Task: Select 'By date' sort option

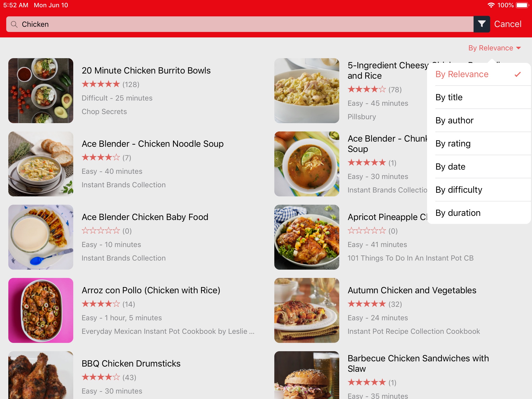Action: pos(450,167)
